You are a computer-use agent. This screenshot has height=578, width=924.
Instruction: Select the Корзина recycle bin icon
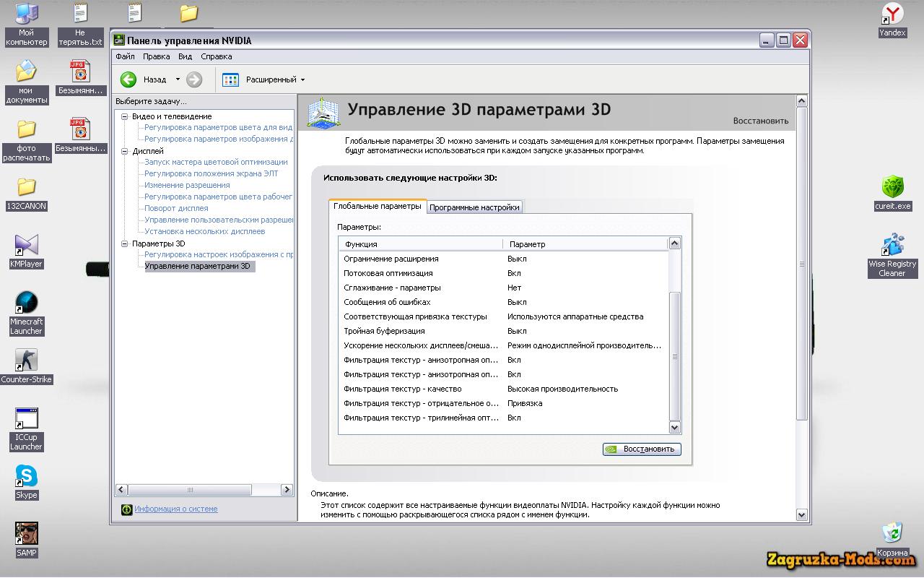coord(893,534)
